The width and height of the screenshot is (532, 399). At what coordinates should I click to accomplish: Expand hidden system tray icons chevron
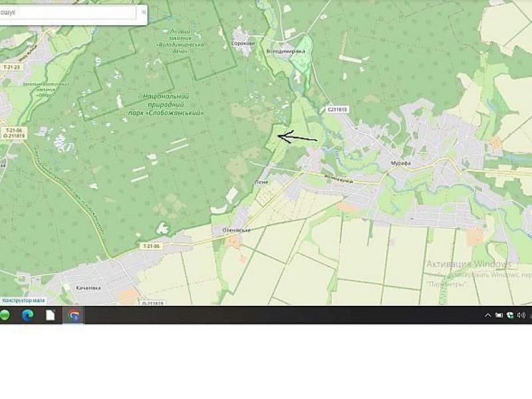point(488,315)
